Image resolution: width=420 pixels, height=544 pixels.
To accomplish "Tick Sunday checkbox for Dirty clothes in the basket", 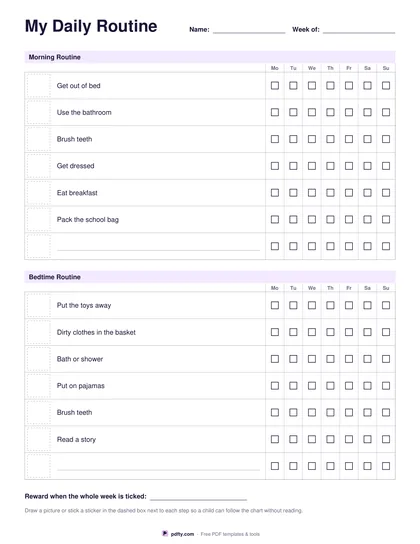I will pyautogui.click(x=386, y=332).
